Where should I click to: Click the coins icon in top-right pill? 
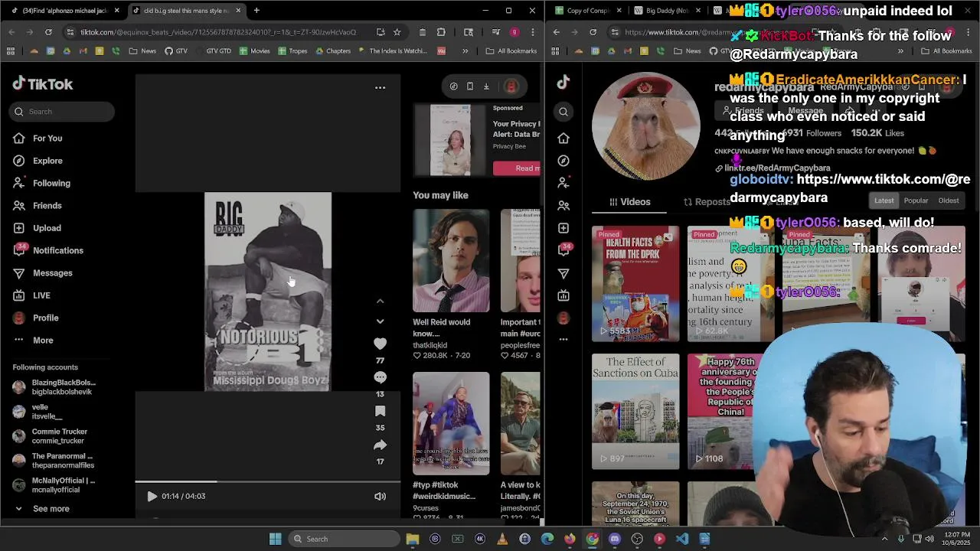(x=453, y=86)
